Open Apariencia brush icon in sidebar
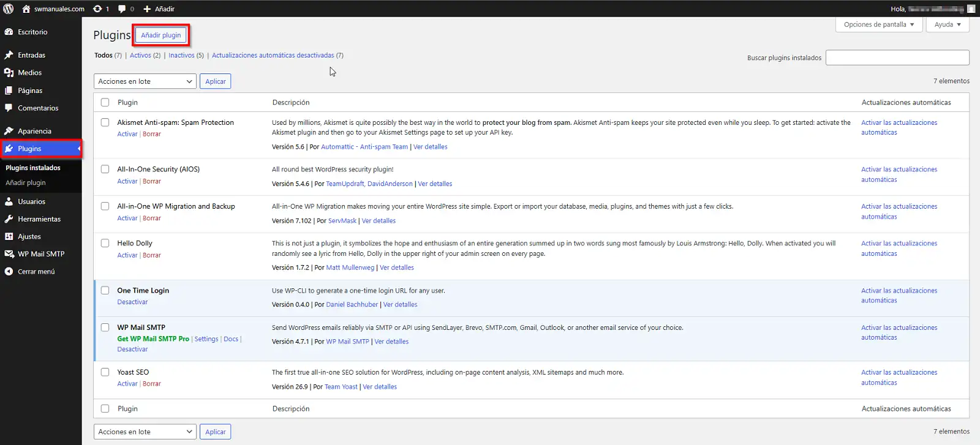 tap(9, 131)
